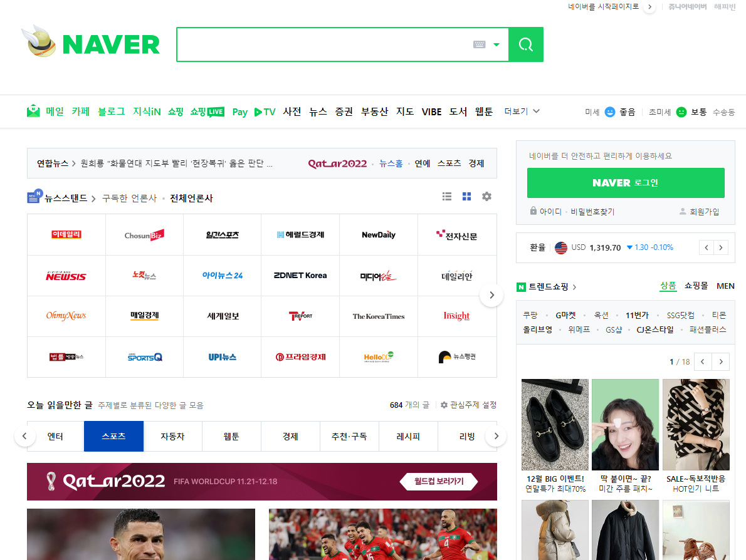Switch newsstand to list view
The height and width of the screenshot is (560, 746).
coord(447,196)
